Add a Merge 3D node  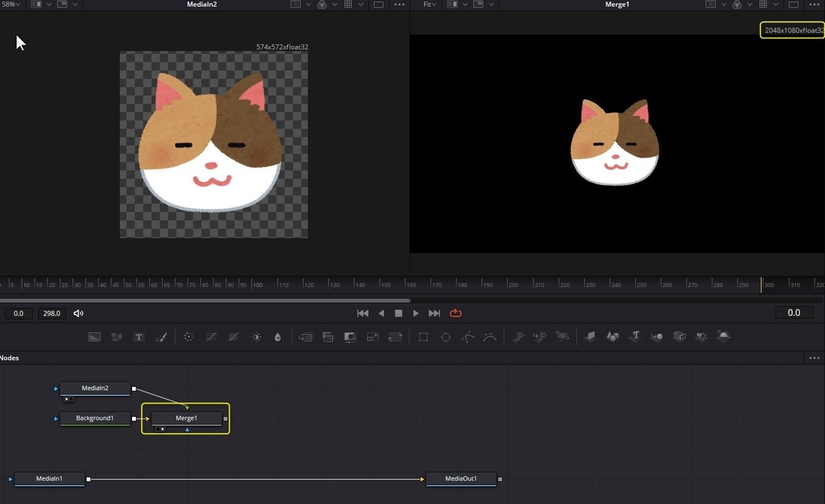tap(657, 336)
